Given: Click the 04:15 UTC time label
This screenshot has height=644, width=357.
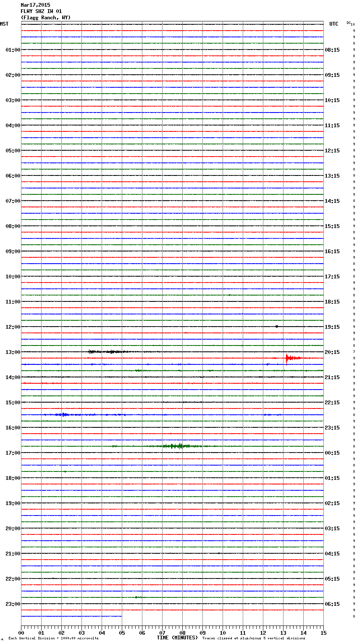Looking at the screenshot, I should (332, 554).
